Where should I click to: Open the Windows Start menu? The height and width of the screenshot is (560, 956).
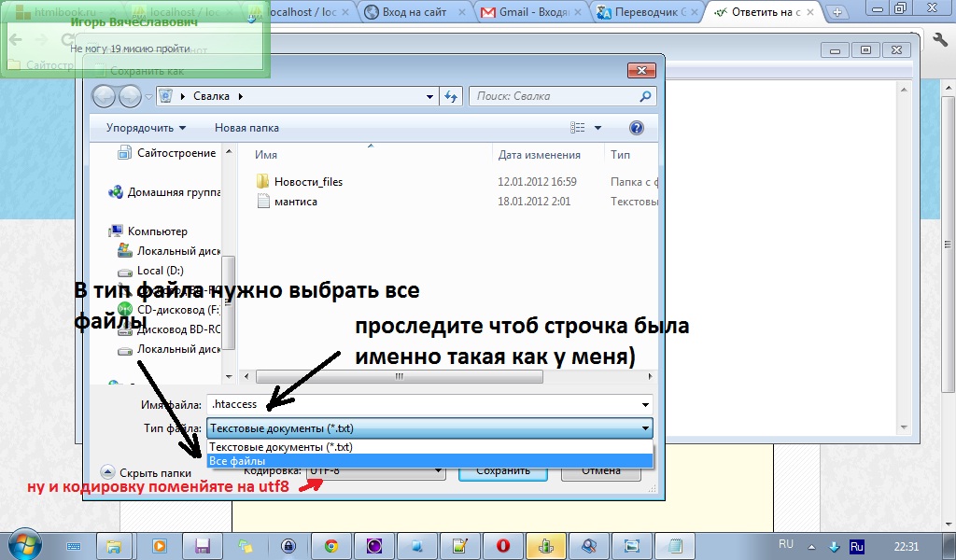point(24,544)
